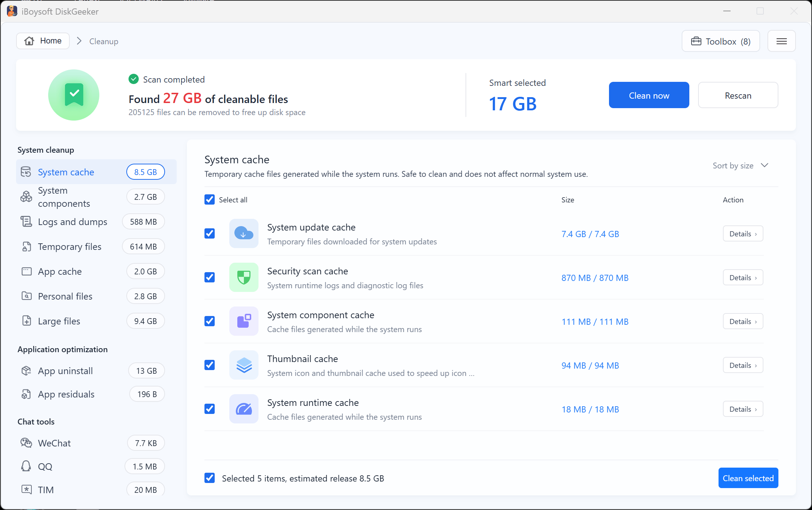The height and width of the screenshot is (510, 812).
Task: Open Details for System runtime cache
Action: click(x=743, y=409)
